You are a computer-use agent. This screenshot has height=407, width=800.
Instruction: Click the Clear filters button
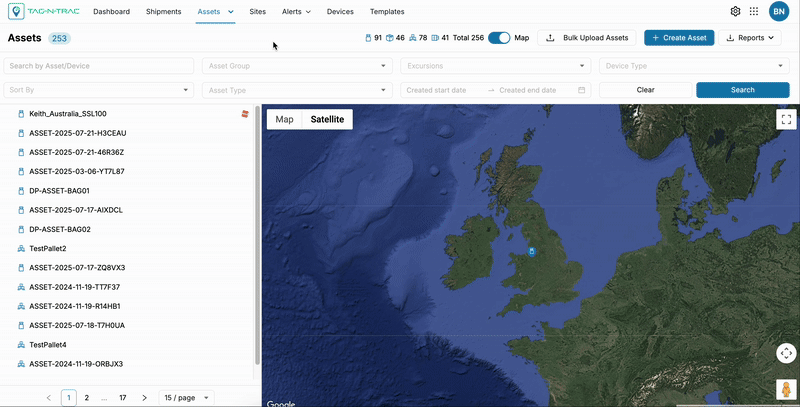(645, 90)
